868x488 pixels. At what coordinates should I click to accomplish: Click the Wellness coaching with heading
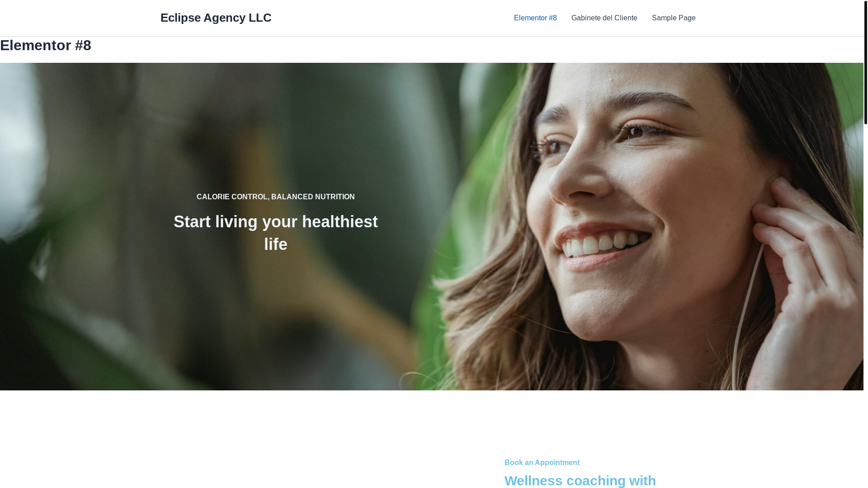(580, 480)
